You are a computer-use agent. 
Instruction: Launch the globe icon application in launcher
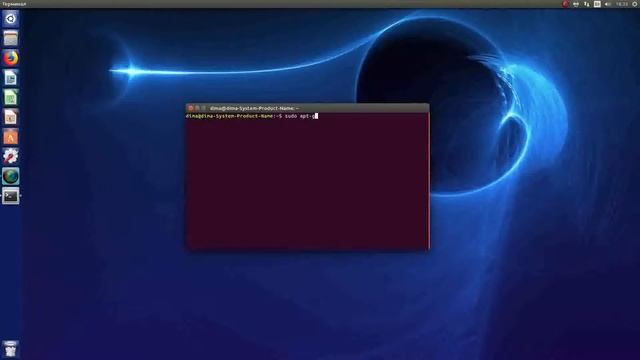(x=11, y=176)
